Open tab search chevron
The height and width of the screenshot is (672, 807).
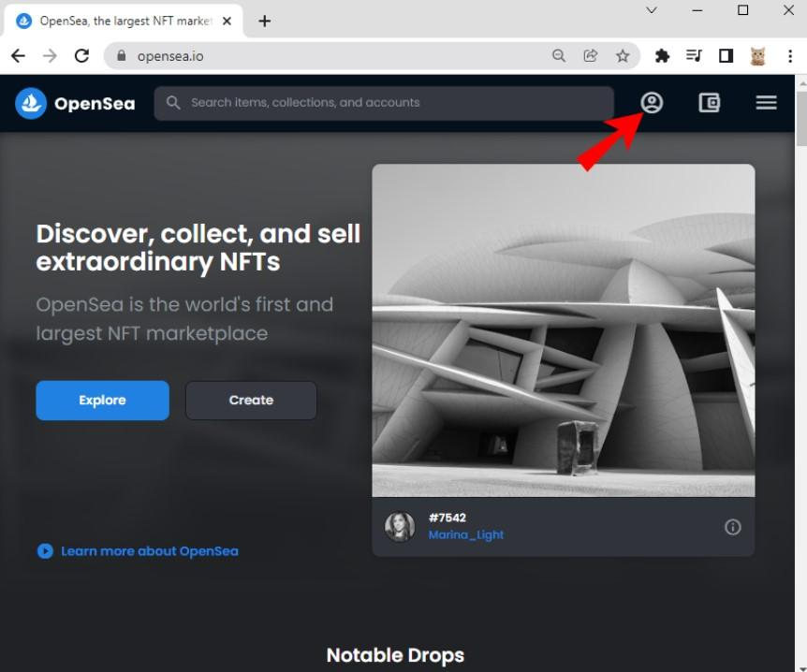click(651, 10)
